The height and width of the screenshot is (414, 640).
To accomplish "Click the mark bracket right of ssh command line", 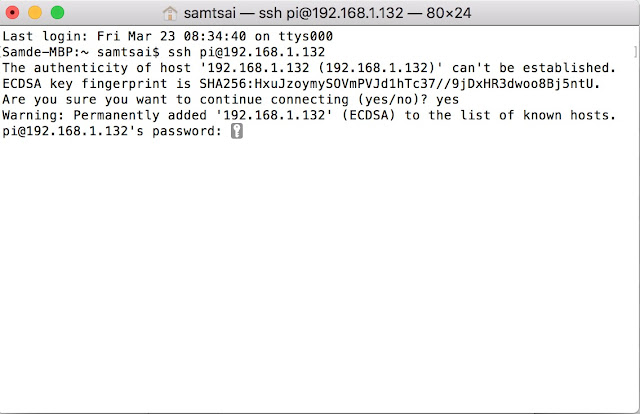I will (635, 52).
